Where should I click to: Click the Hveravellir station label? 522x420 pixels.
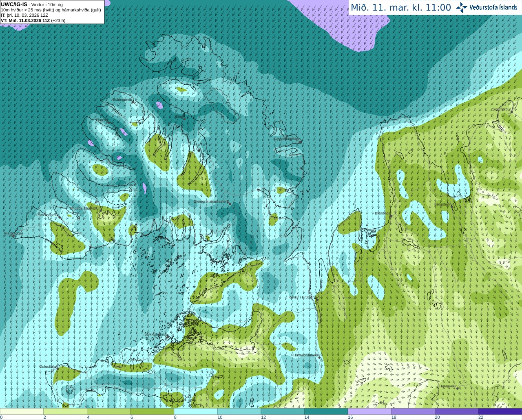tap(447, 386)
